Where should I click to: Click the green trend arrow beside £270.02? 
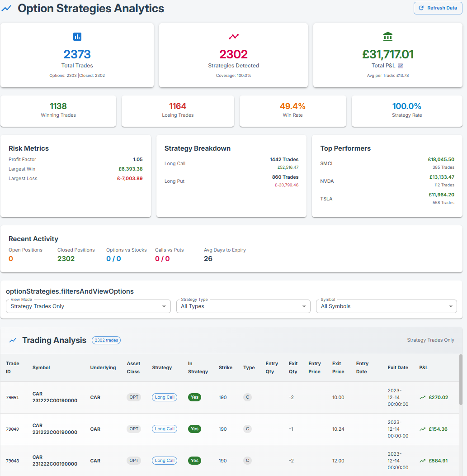422,397
